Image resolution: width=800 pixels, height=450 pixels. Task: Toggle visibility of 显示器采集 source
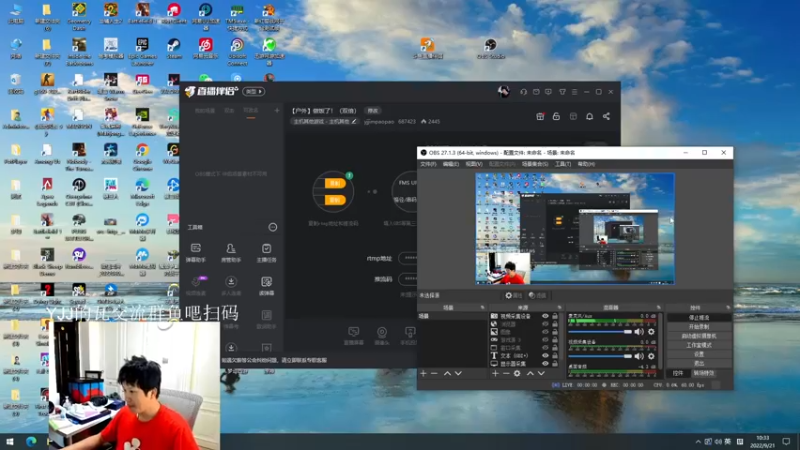pos(545,364)
